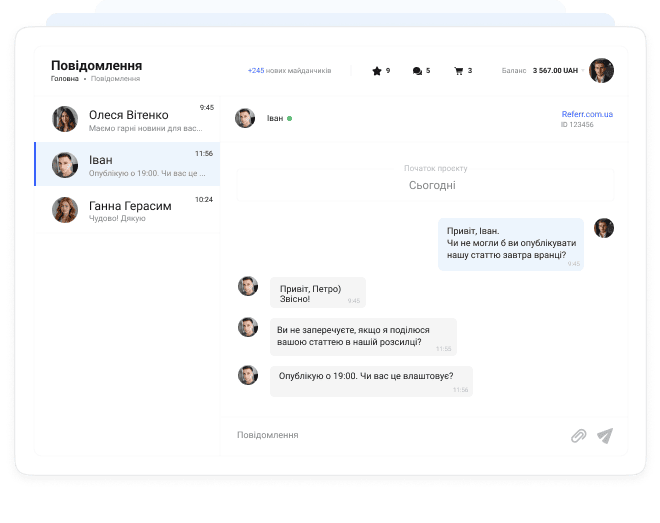660x523 pixels.
Task: Select the Іван conversation
Action: pos(128,164)
